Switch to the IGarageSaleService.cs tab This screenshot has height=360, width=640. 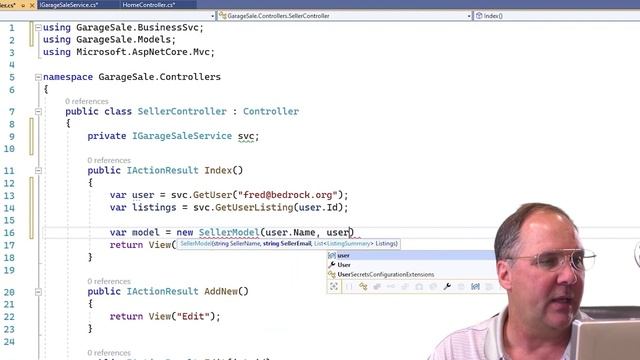coord(69,5)
